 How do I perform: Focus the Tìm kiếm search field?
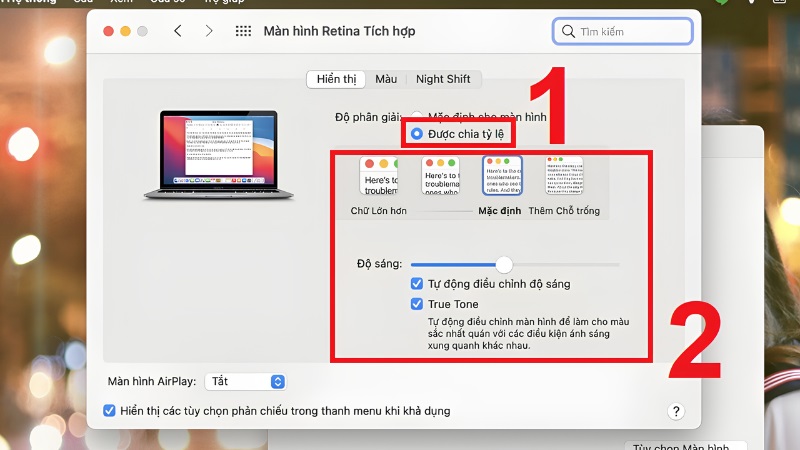[x=622, y=32]
